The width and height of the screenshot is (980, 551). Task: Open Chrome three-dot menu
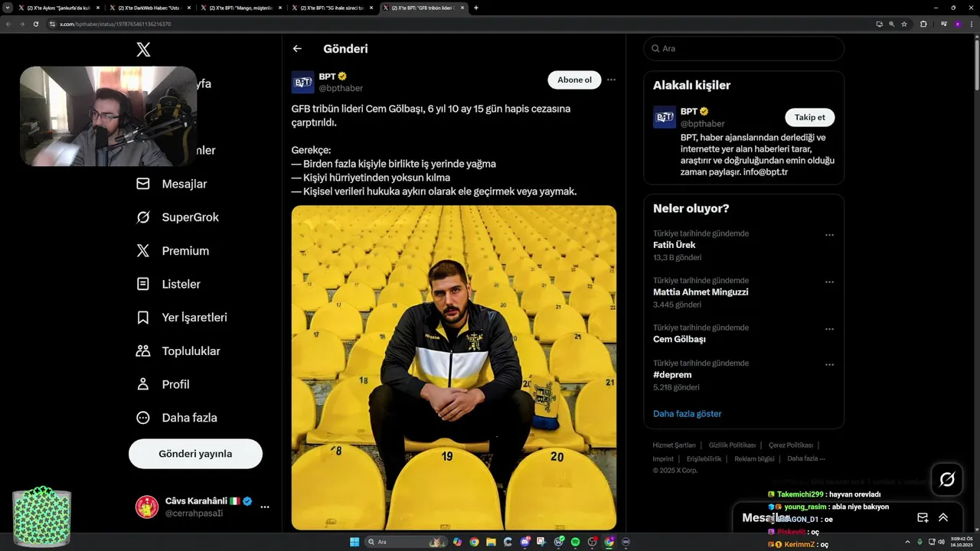pos(972,24)
